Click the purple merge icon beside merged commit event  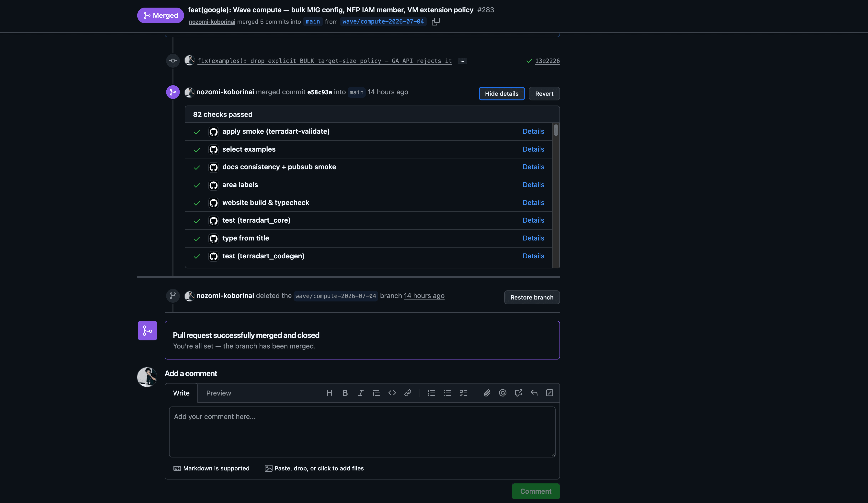coord(173,92)
